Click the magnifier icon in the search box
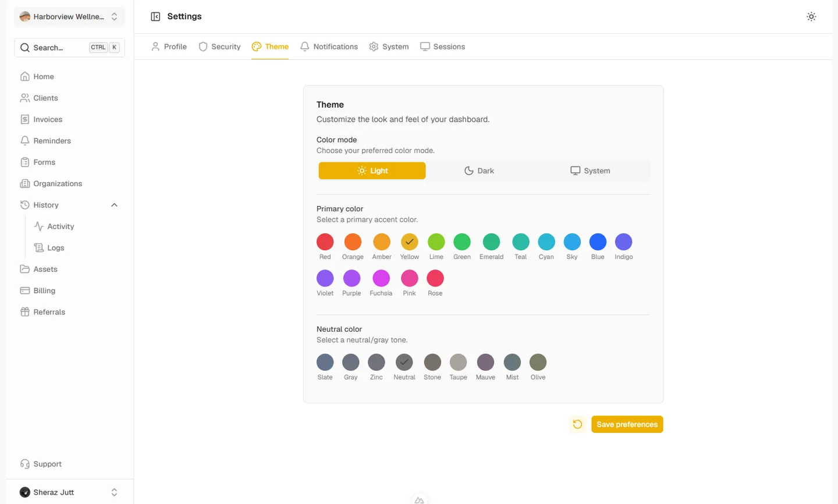This screenshot has height=504, width=838. point(25,48)
